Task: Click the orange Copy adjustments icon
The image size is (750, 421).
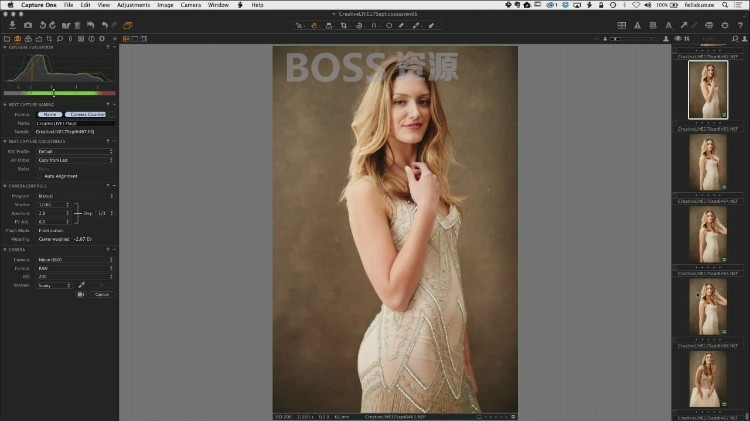Action: [x=128, y=25]
